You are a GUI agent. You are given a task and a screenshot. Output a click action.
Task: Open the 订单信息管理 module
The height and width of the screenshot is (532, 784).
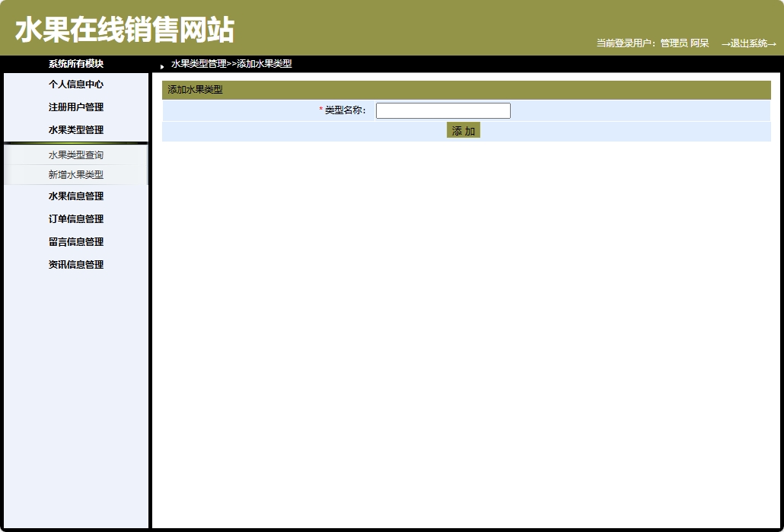click(75, 218)
